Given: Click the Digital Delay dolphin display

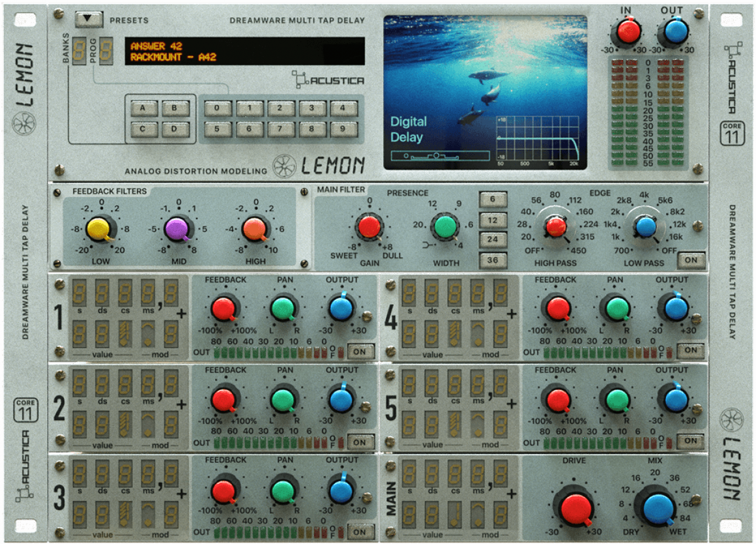Looking at the screenshot, I should click(x=485, y=93).
